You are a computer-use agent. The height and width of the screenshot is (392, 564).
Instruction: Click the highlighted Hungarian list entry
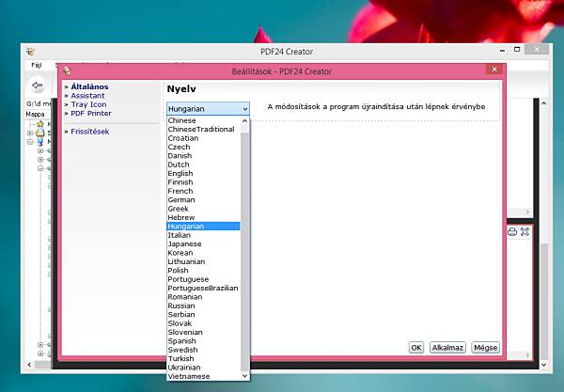204,227
